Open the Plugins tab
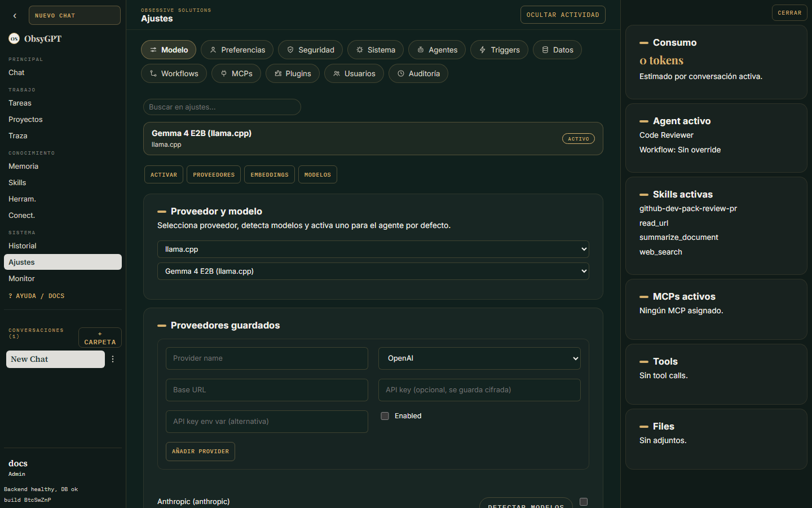The height and width of the screenshot is (508, 812). click(x=293, y=73)
